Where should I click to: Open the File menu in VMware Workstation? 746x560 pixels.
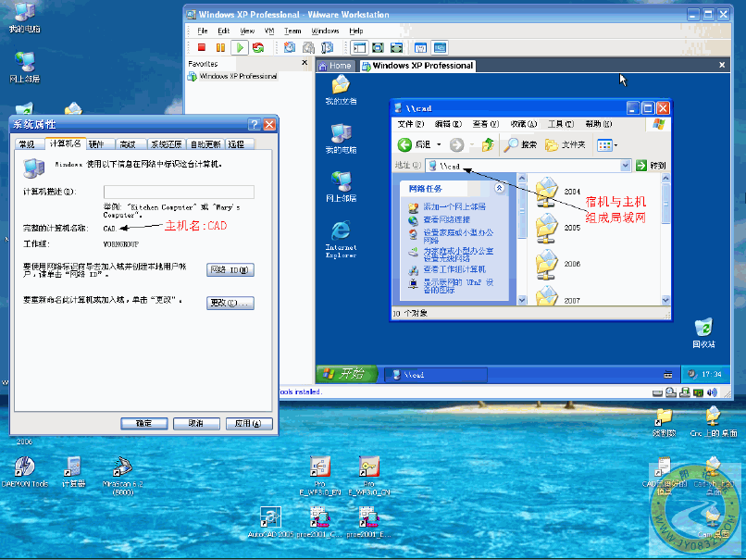(x=203, y=31)
